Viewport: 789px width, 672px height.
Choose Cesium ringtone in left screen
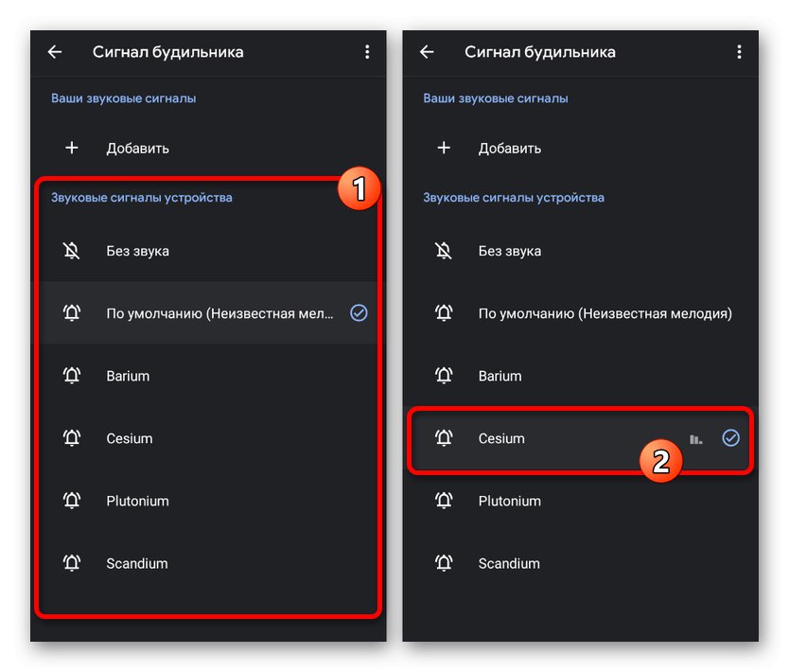[x=130, y=438]
